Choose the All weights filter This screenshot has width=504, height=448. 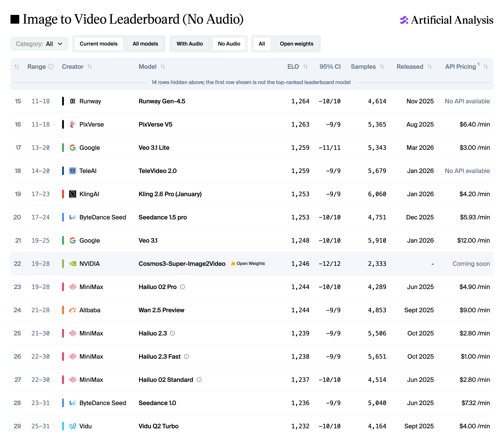tap(262, 44)
